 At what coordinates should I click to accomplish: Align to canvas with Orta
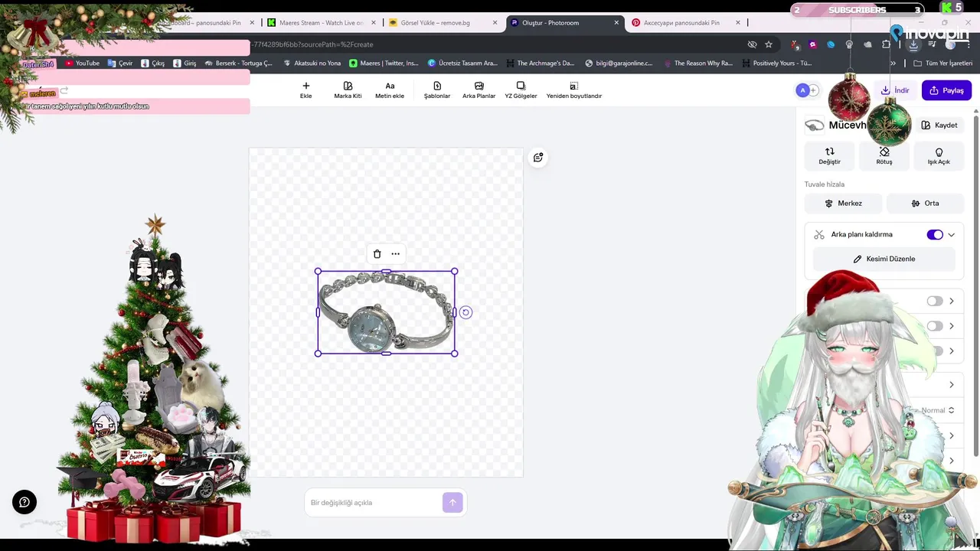coord(925,204)
